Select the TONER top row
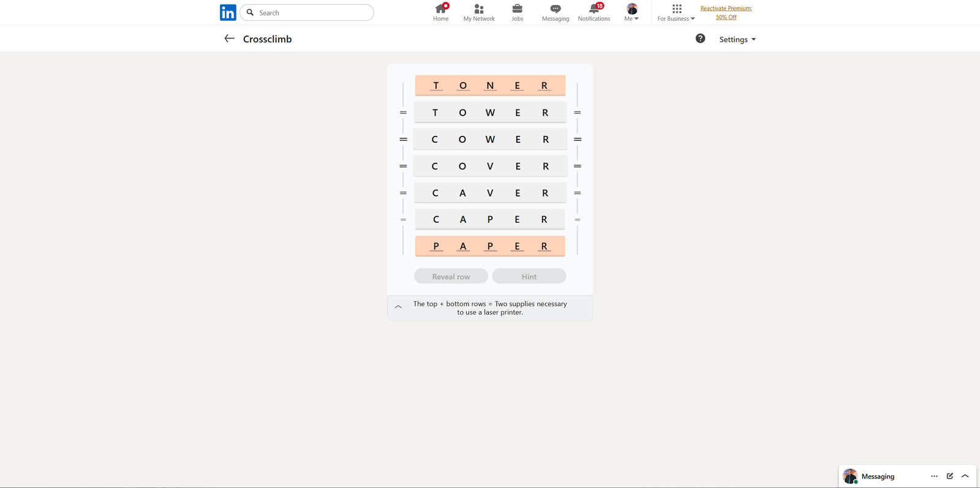Screen dimensions: 980x488 click(x=490, y=86)
